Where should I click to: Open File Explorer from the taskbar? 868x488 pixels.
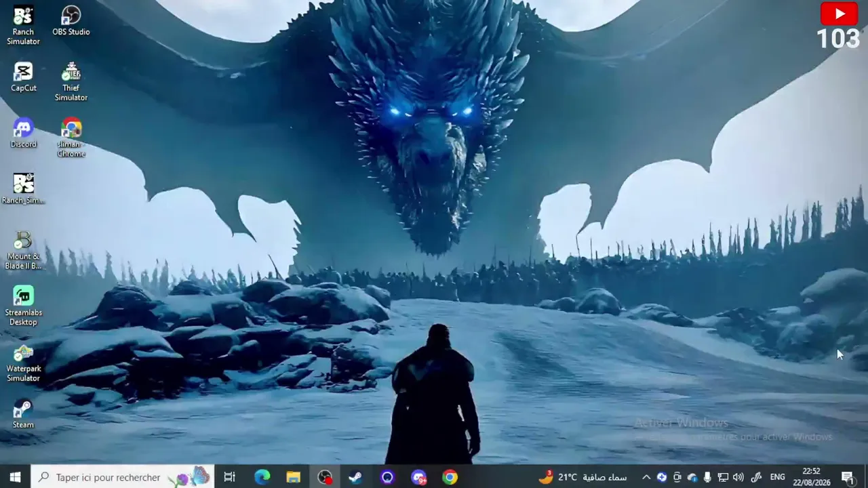(293, 477)
